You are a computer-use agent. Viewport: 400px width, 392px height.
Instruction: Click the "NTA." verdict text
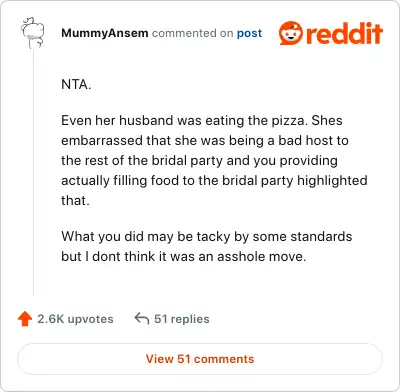click(x=76, y=84)
